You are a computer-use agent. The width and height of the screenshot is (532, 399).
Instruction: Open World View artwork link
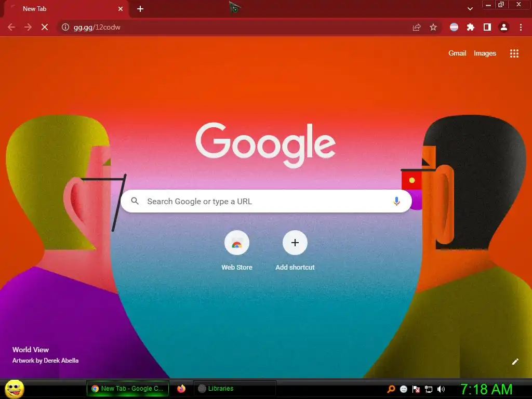tap(31, 350)
